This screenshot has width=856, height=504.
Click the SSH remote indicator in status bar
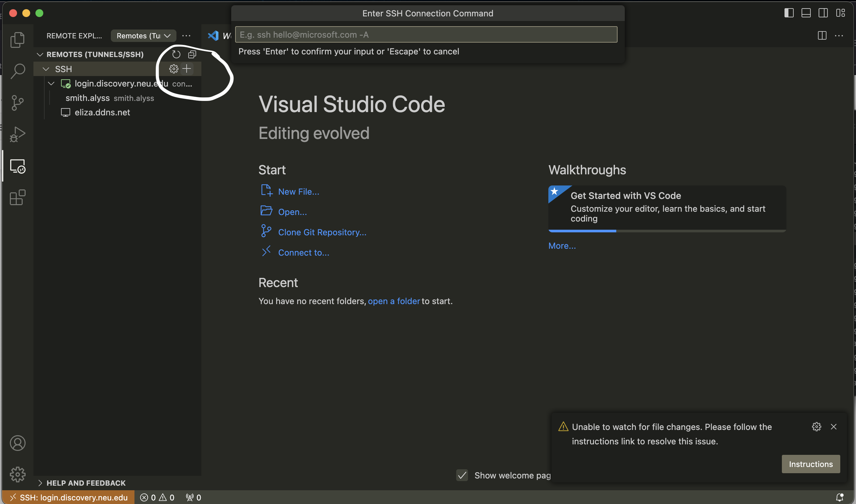[x=68, y=497]
